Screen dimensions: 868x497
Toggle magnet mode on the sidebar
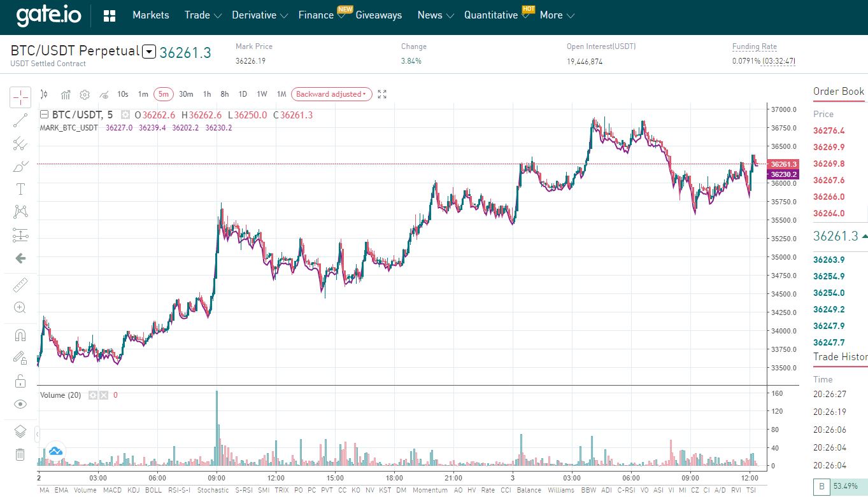[20, 335]
